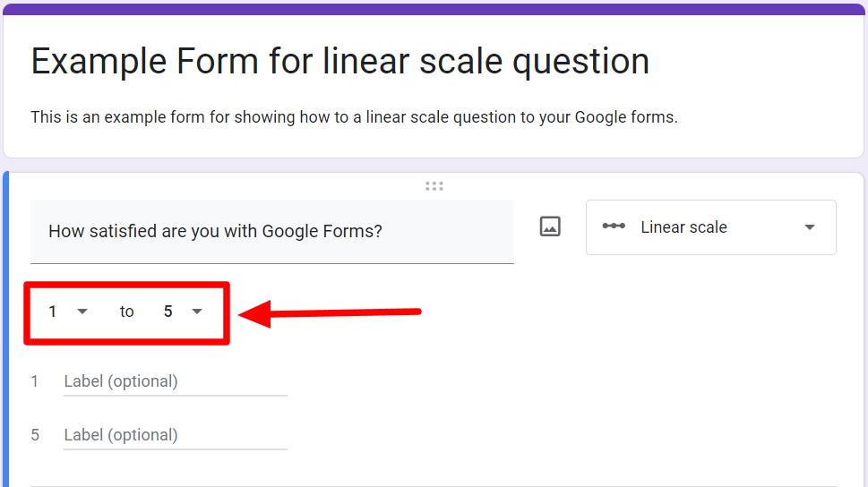Click the linear scale icon in the question type selector
The width and height of the screenshot is (868, 487).
pos(614,226)
